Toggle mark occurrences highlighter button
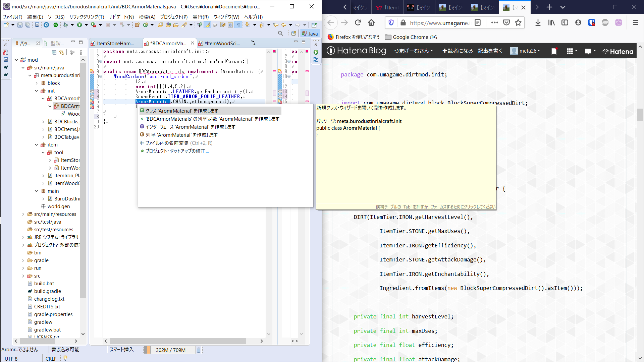Image resolution: width=644 pixels, height=362 pixels. (x=208, y=25)
